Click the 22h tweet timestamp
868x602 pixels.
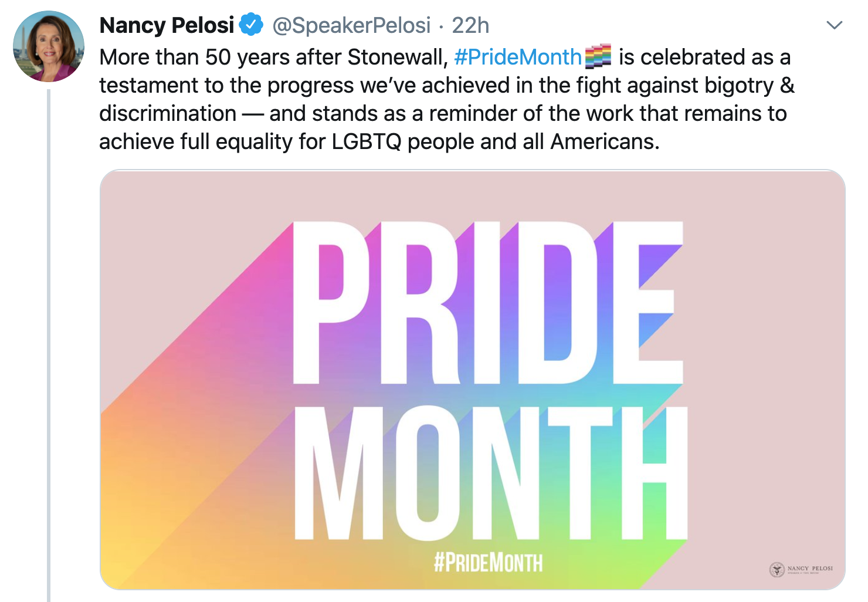(x=470, y=25)
